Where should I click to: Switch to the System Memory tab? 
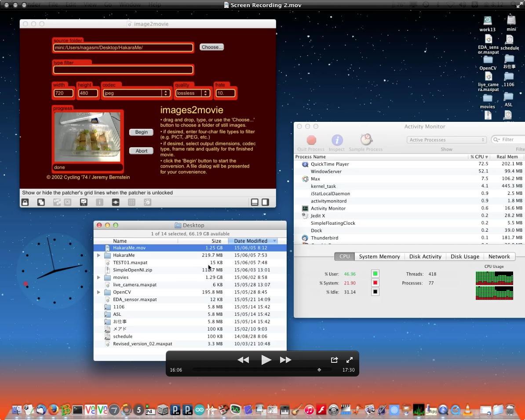pos(379,256)
